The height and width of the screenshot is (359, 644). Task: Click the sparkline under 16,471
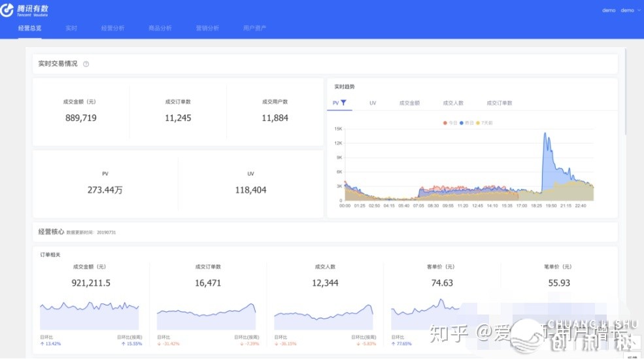tap(206, 316)
